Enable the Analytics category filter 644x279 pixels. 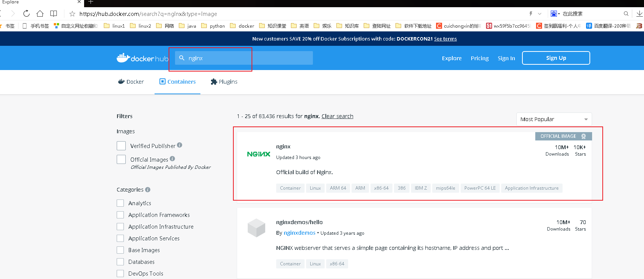click(120, 203)
